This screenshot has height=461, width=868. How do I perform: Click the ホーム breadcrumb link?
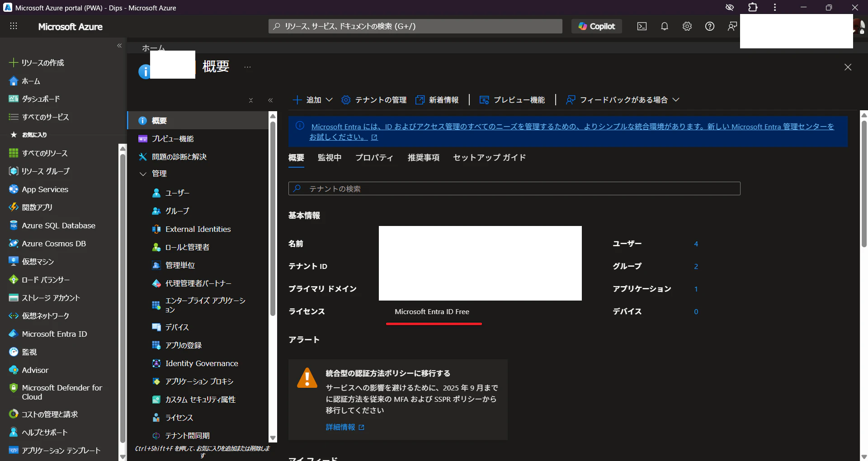[154, 47]
